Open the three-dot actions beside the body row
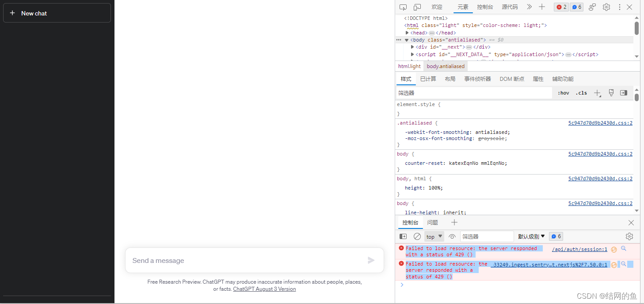 pos(399,40)
